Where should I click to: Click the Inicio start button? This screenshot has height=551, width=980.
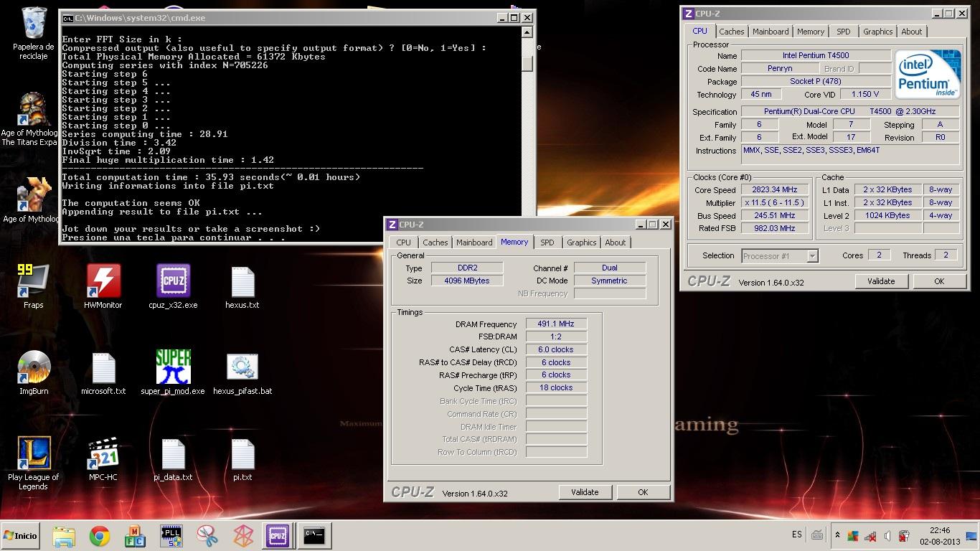[x=21, y=536]
